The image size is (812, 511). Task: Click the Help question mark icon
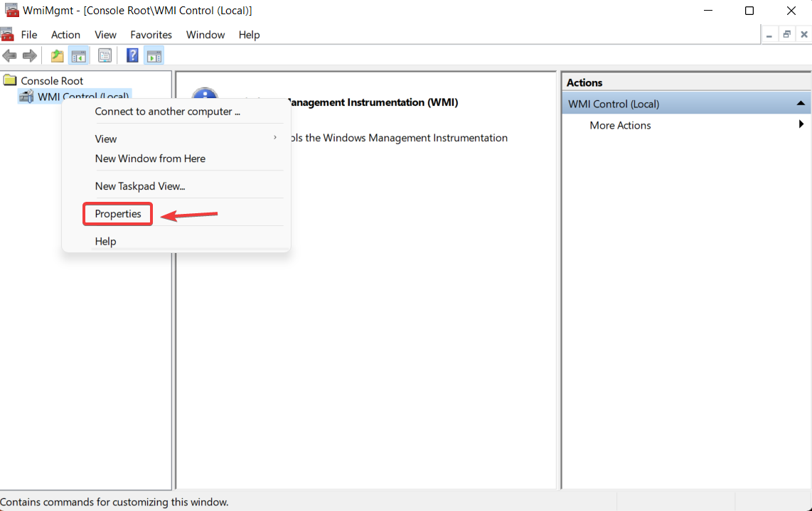pyautogui.click(x=132, y=55)
